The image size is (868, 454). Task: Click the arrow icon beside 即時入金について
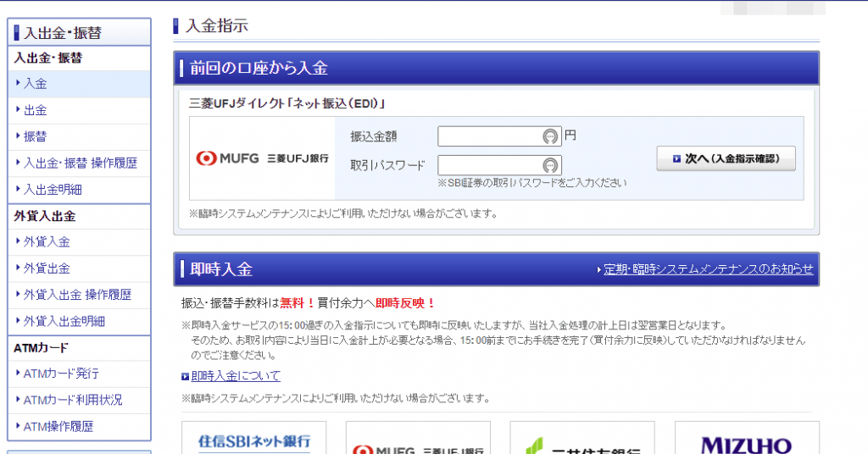click(x=186, y=377)
